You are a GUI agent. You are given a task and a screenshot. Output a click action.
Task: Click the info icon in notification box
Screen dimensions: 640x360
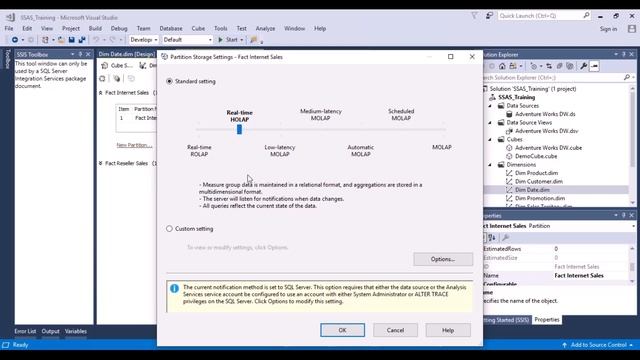coord(174,289)
